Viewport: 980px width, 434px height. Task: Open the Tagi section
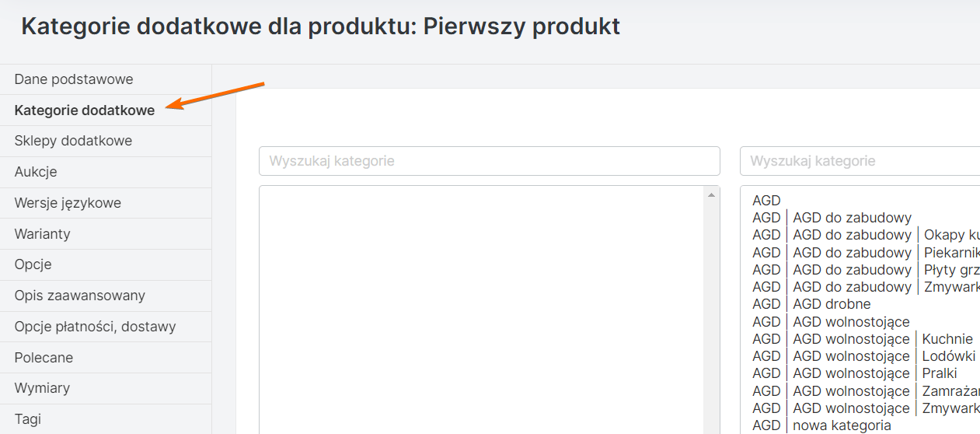[x=27, y=419]
